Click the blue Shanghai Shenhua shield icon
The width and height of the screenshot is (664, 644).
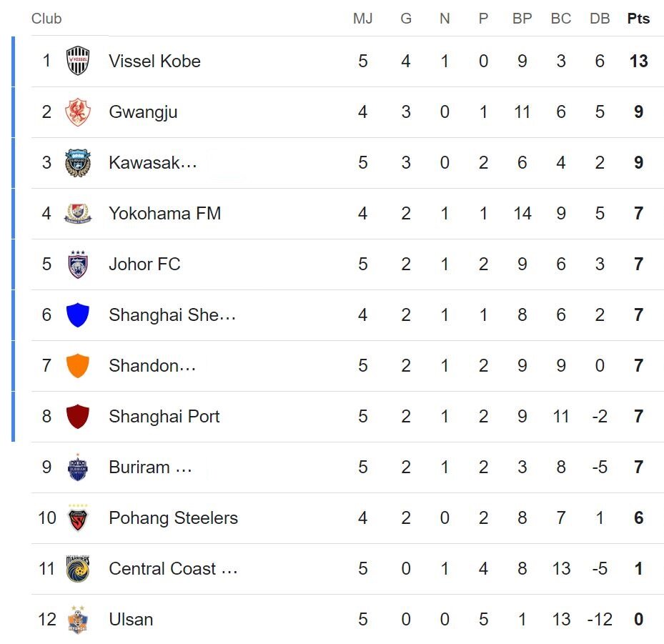click(x=77, y=315)
